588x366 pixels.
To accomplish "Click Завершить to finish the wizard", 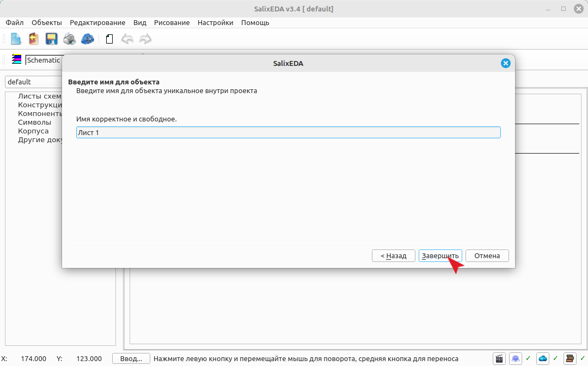I will click(440, 256).
